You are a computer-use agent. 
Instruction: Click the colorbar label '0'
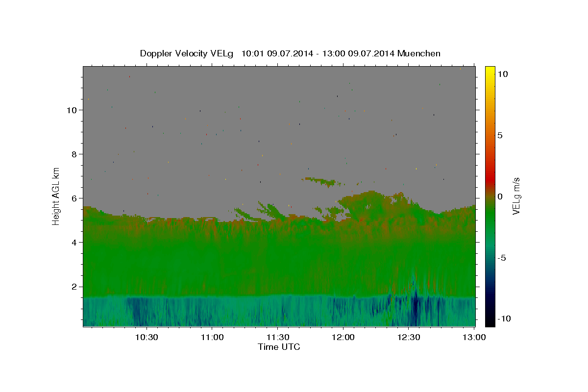[500, 196]
